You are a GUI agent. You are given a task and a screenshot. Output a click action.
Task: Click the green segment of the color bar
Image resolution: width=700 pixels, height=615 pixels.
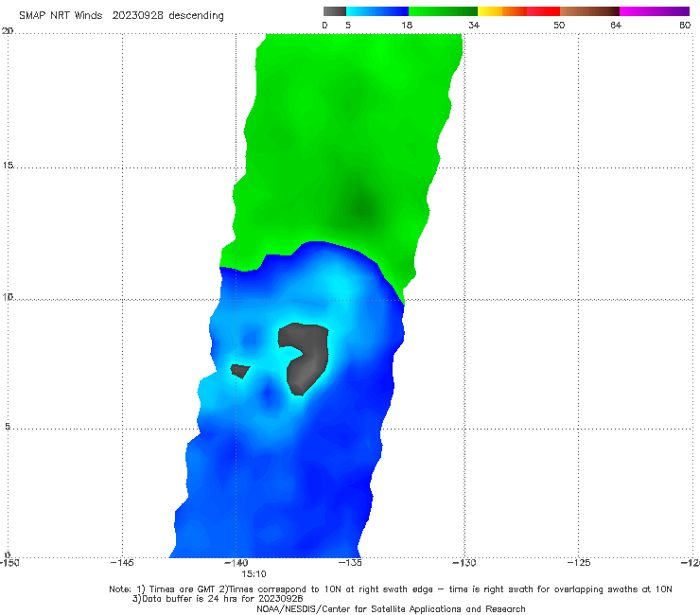[443, 11]
